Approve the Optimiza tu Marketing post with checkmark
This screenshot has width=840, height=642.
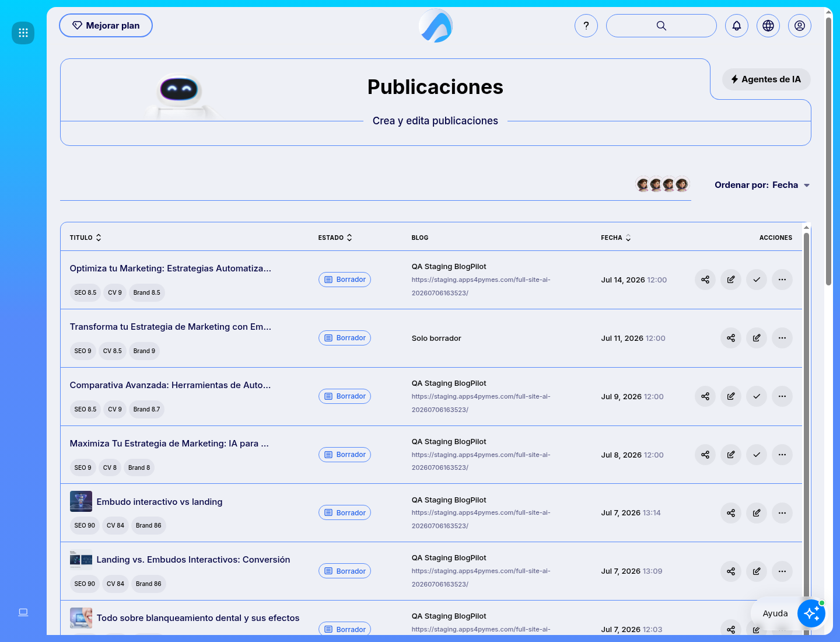pos(757,280)
